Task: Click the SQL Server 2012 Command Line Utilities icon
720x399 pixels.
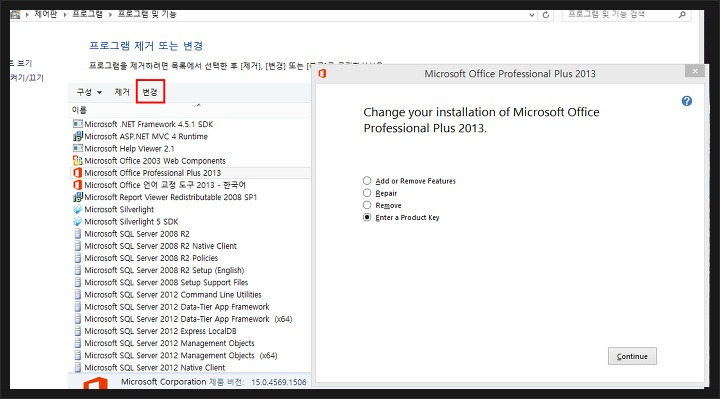Action: click(x=78, y=294)
